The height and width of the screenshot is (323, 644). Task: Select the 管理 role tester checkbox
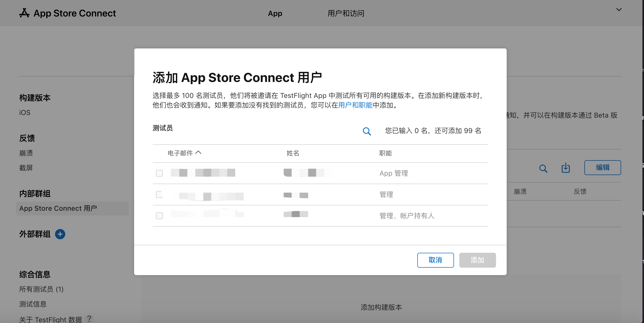tap(159, 194)
